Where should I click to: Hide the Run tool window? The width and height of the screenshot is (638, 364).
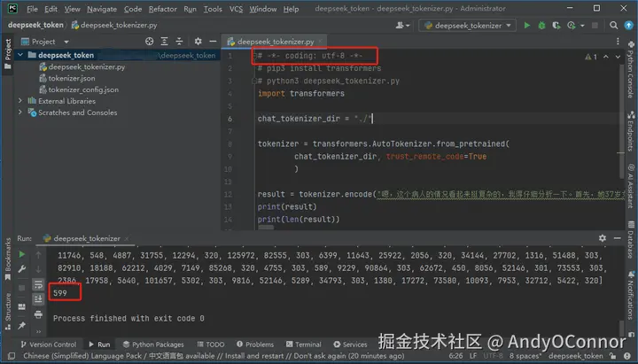tap(618, 238)
